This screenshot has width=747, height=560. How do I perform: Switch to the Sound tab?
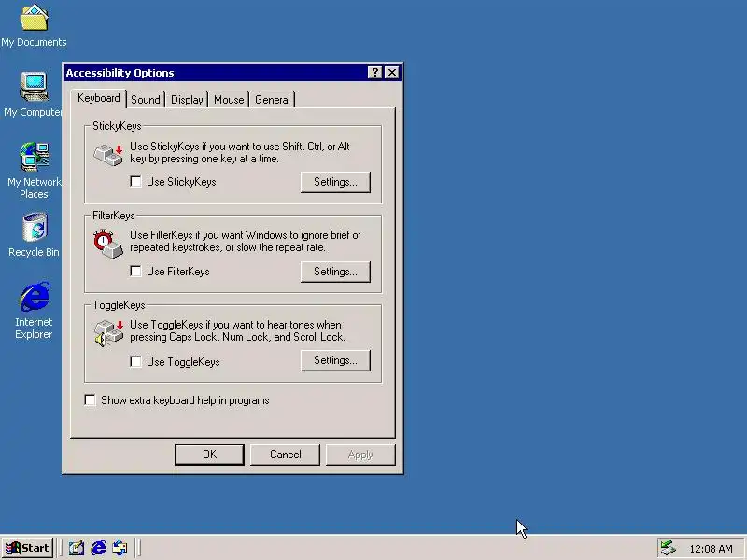pyautogui.click(x=146, y=100)
